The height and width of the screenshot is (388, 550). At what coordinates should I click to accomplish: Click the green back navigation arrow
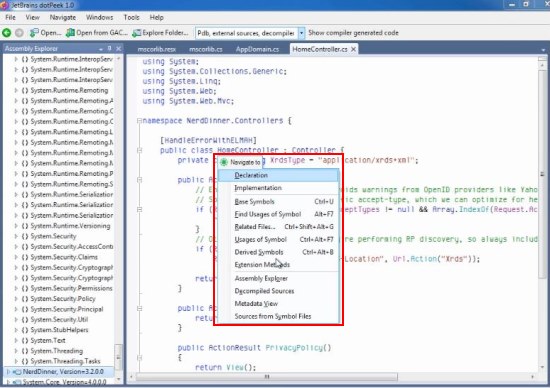point(7,33)
